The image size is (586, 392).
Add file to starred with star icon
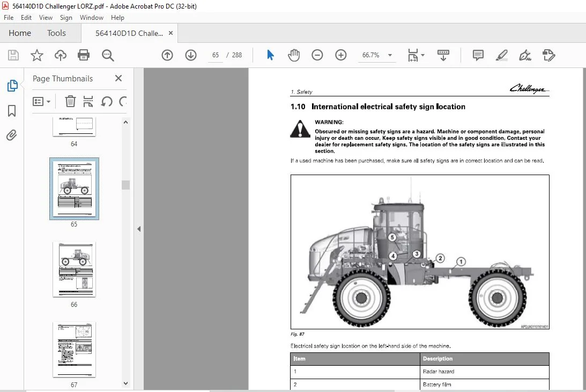[36, 55]
